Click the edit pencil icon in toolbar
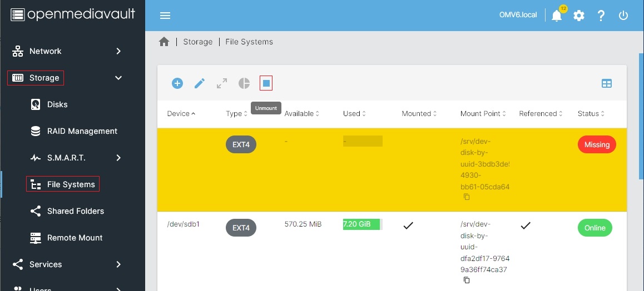 (x=200, y=83)
